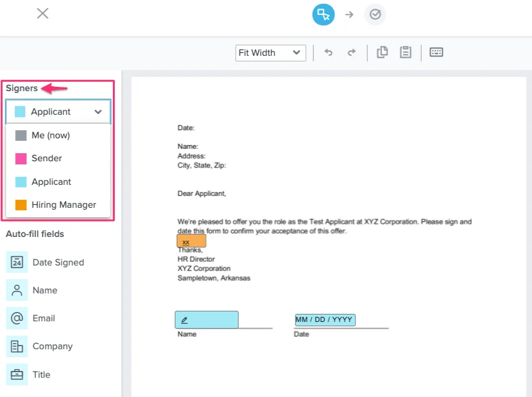
Task: Choose Hiring Manager from signers list
Action: [58, 205]
